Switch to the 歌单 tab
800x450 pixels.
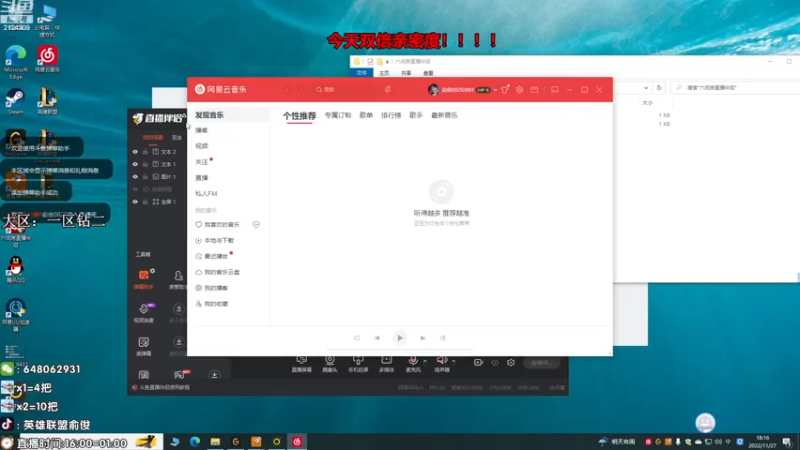click(366, 115)
